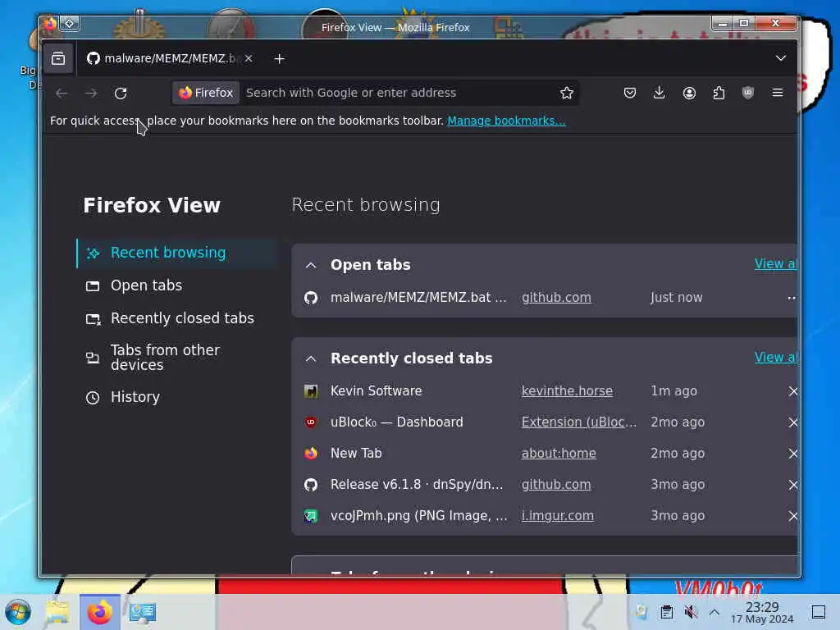Select Tabs from other devices in sidebar
Viewport: 840px width, 630px height.
(x=177, y=358)
